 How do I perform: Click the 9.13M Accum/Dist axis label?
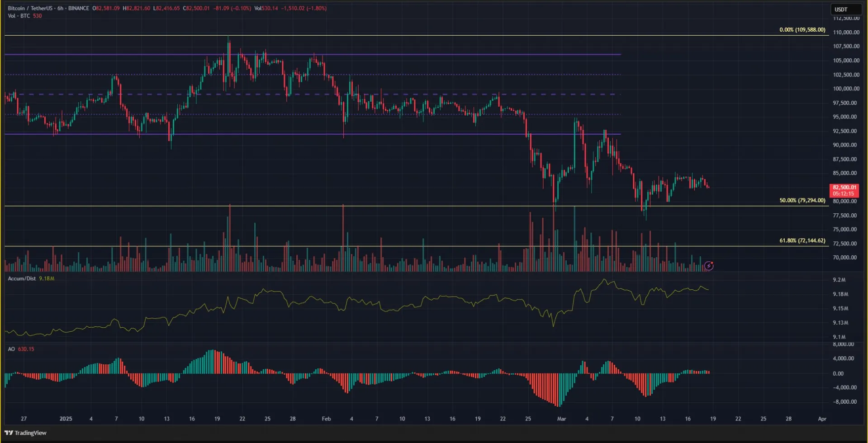(x=840, y=323)
